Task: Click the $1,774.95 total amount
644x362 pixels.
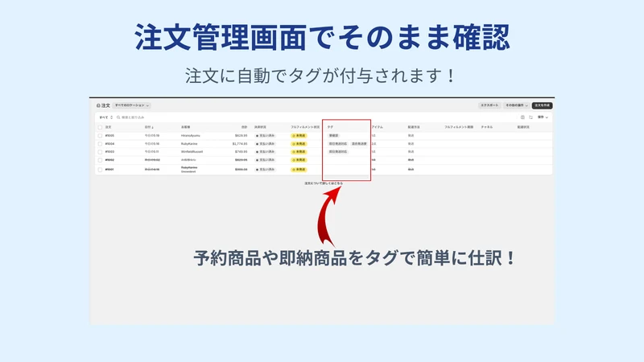Action: [x=240, y=144]
